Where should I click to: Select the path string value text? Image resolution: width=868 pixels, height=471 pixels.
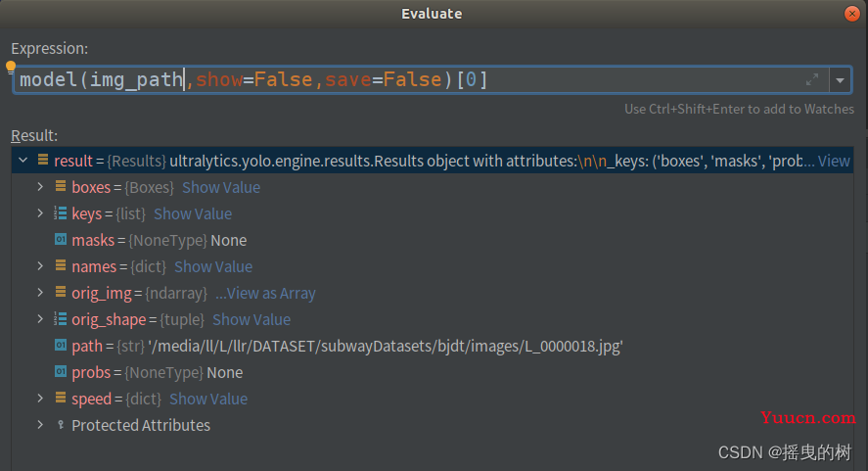(386, 347)
